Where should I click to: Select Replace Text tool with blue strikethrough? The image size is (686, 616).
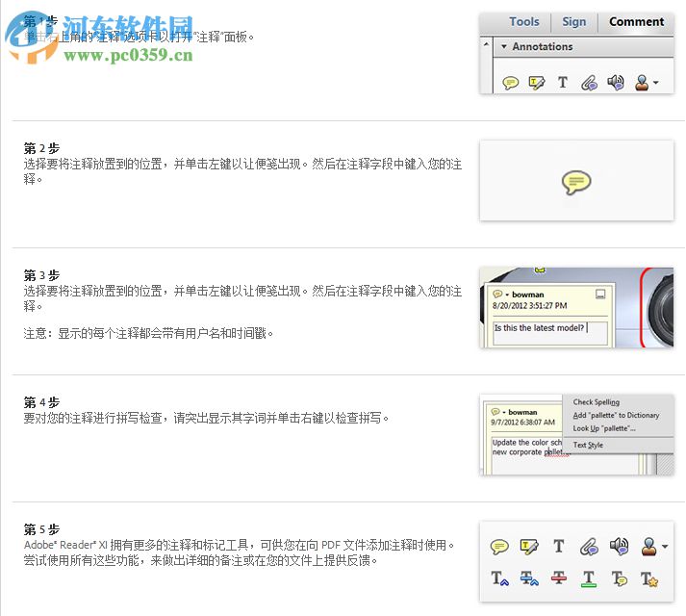pos(529,578)
